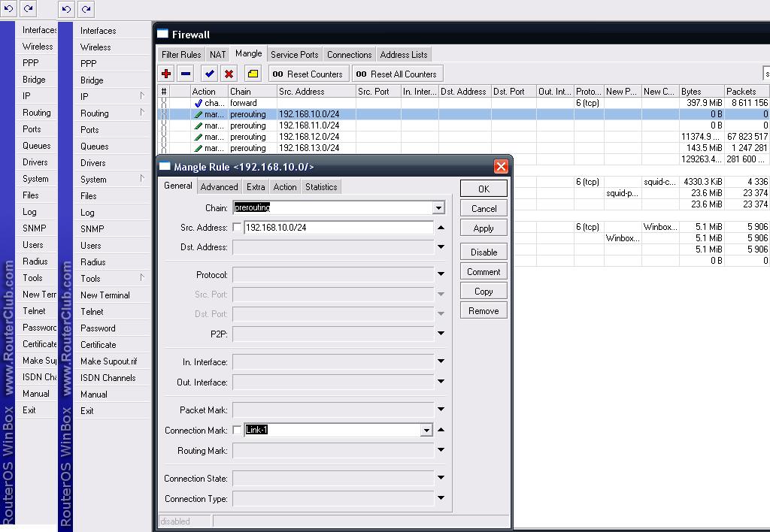Toggle the Connection Mark invert checkbox
This screenshot has height=532, width=770.
click(237, 430)
